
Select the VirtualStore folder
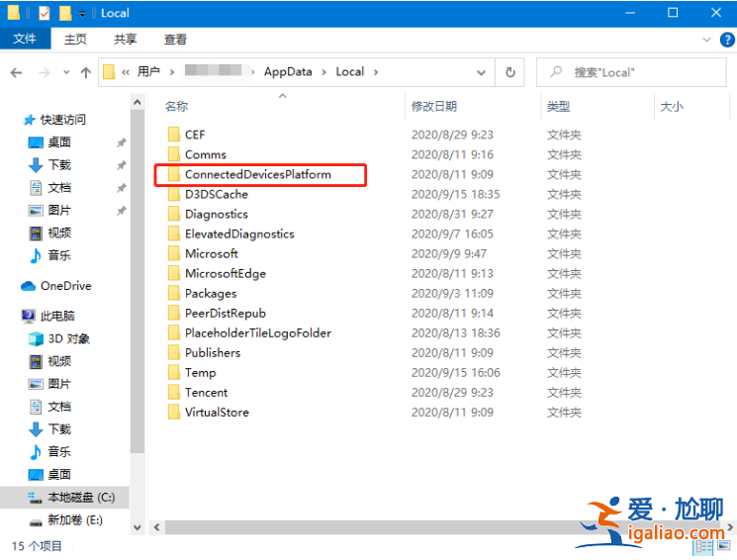click(x=217, y=413)
